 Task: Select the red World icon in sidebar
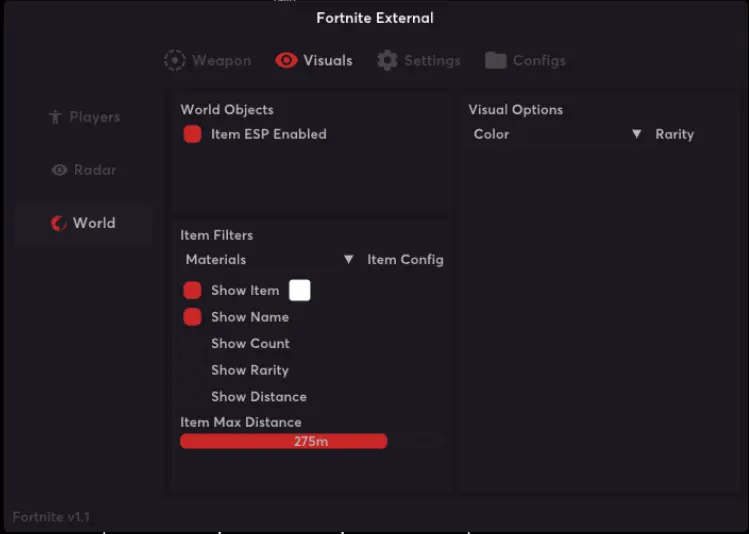coord(59,223)
